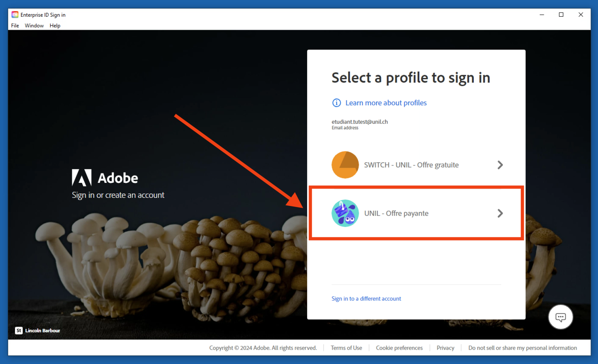
Task: Expand the UNIL - Offre payante chevron
Action: point(500,213)
